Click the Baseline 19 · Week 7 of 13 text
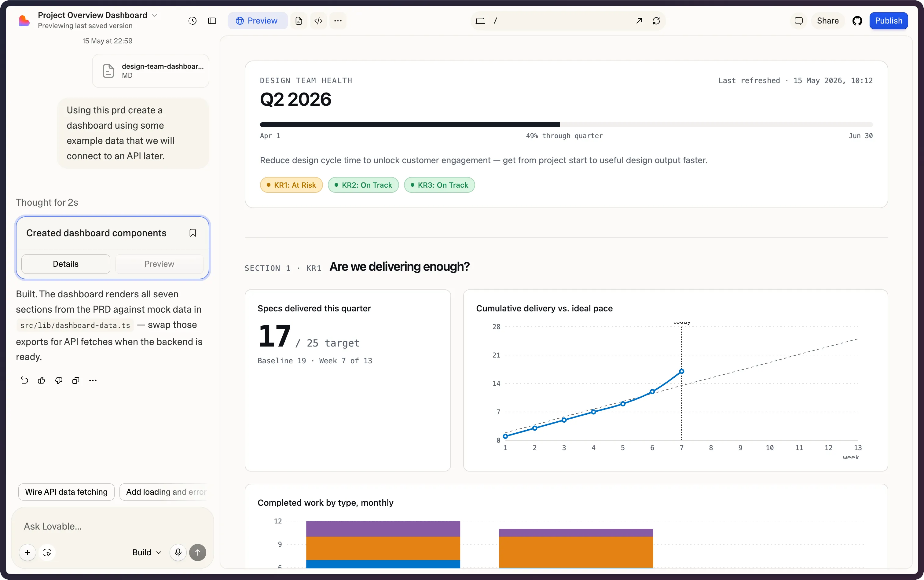The image size is (924, 580). [x=314, y=361]
